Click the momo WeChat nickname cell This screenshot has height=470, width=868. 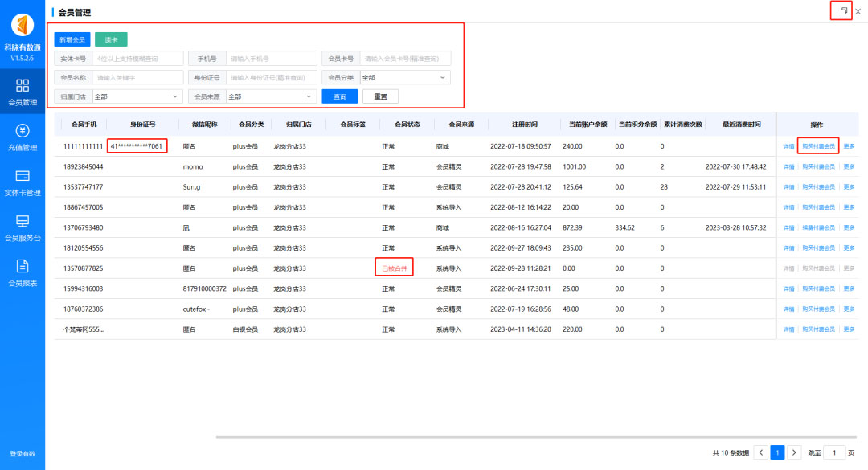pos(193,166)
